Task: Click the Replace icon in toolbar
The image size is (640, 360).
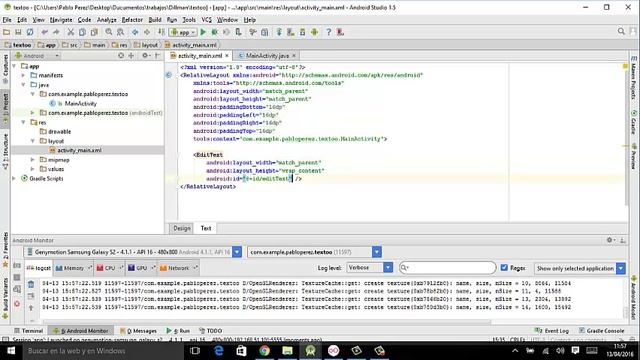Action: point(120,32)
